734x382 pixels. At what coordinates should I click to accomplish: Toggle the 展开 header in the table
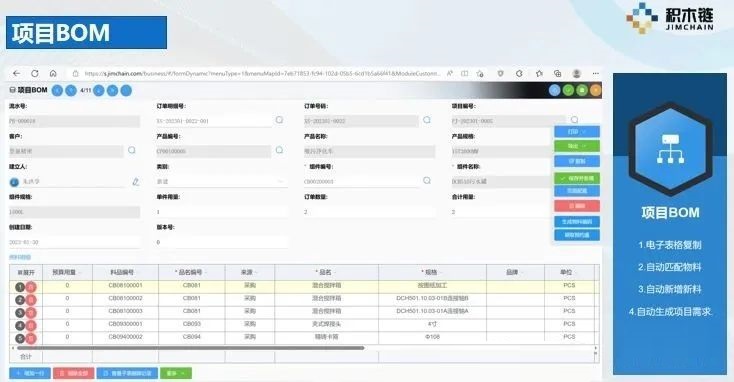coord(26,272)
